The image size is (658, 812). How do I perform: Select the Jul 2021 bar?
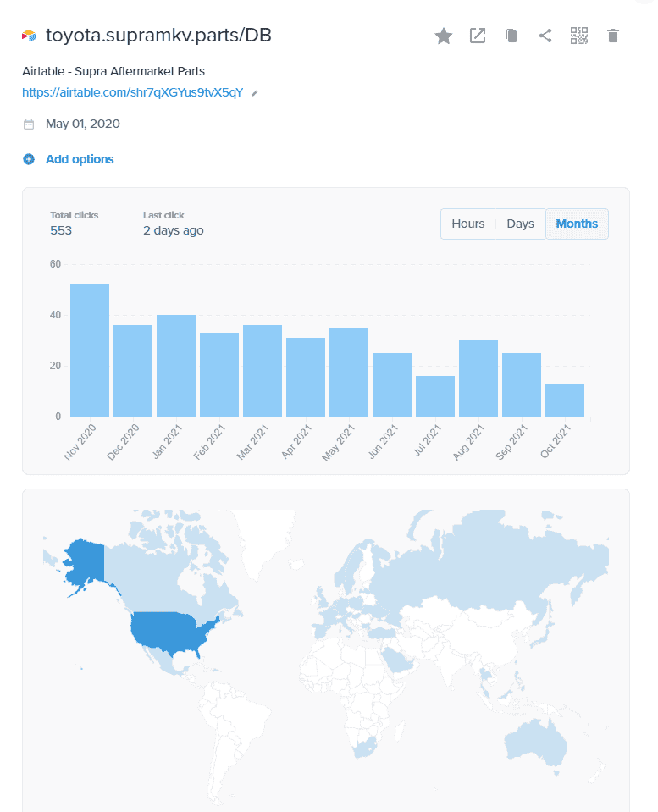pos(435,396)
